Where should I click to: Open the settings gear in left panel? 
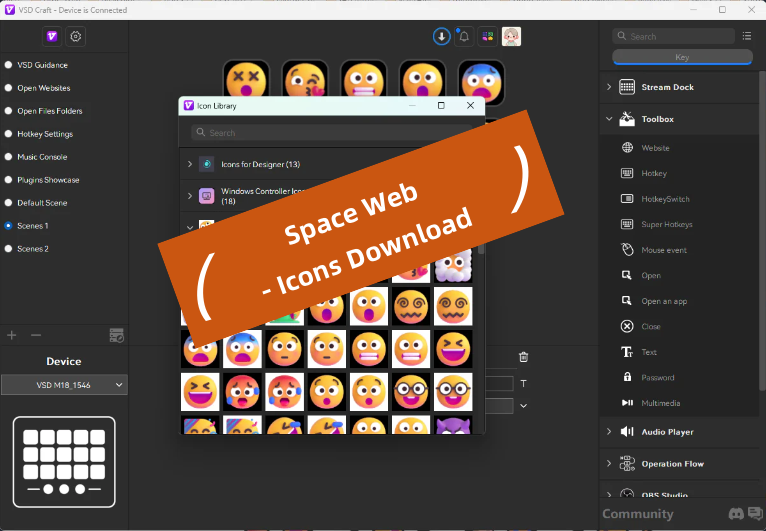(75, 37)
